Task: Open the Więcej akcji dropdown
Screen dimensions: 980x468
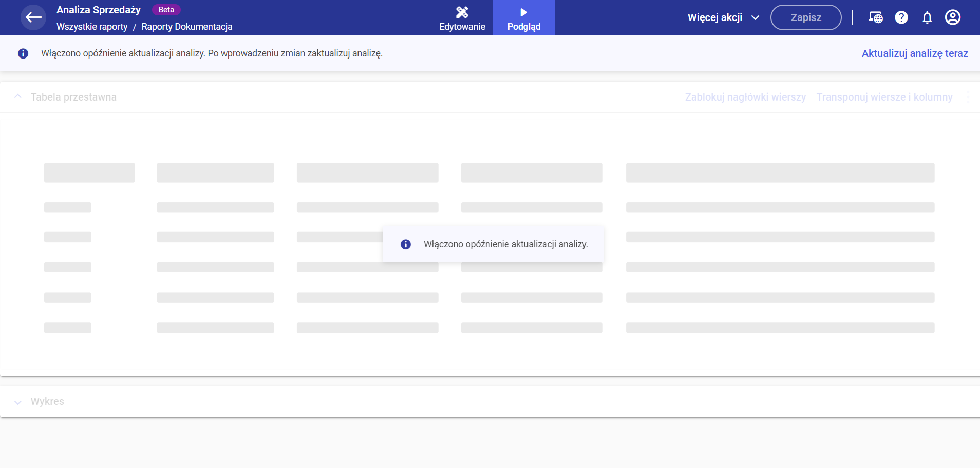Action: 724,17
